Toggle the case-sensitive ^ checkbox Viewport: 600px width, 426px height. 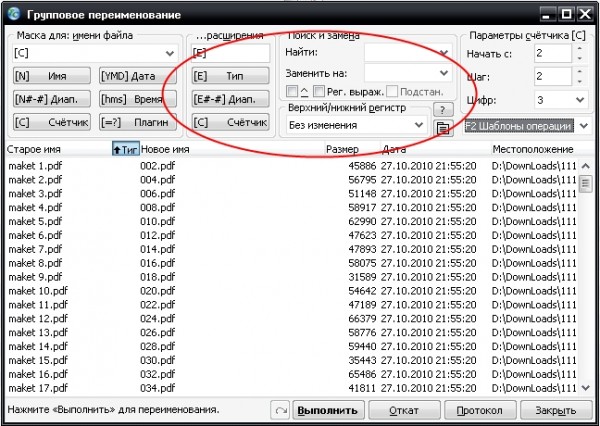[292, 91]
